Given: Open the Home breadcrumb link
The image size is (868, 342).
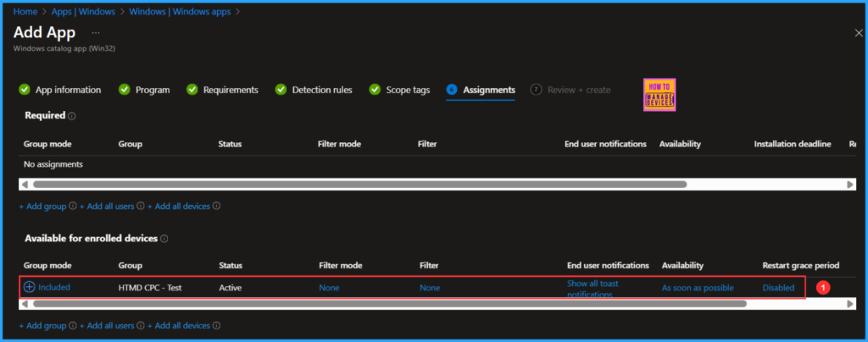Looking at the screenshot, I should (25, 11).
